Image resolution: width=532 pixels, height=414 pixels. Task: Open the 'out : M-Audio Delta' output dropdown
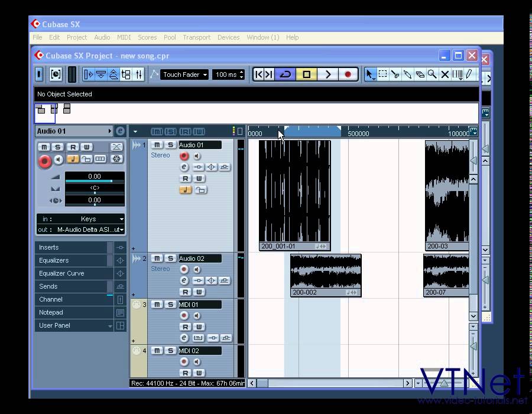pos(81,229)
